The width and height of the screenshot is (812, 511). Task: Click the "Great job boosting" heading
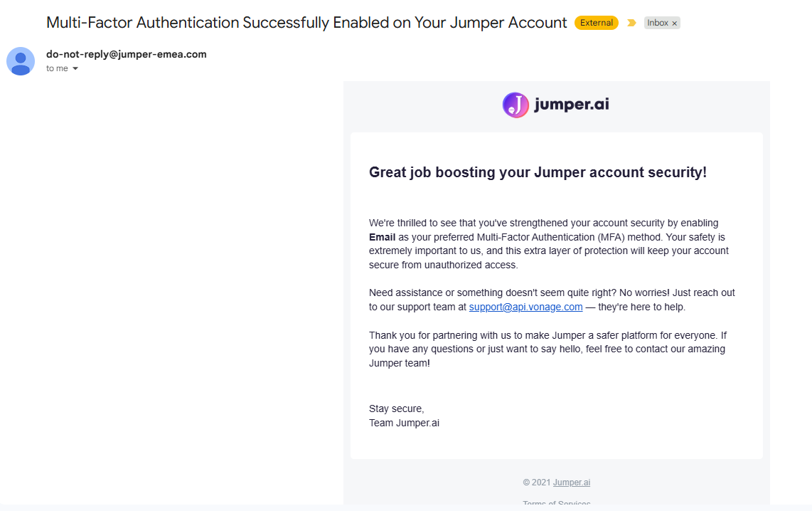click(538, 172)
